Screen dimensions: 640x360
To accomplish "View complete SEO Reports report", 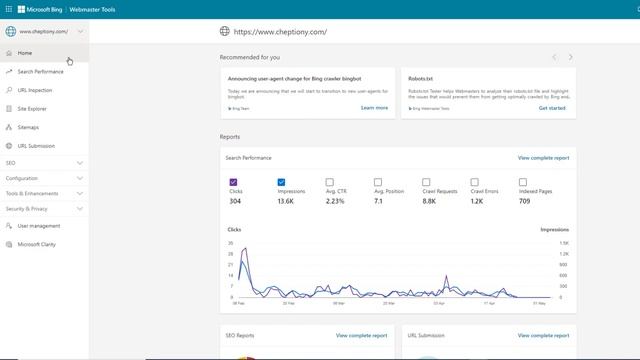I will point(361,336).
